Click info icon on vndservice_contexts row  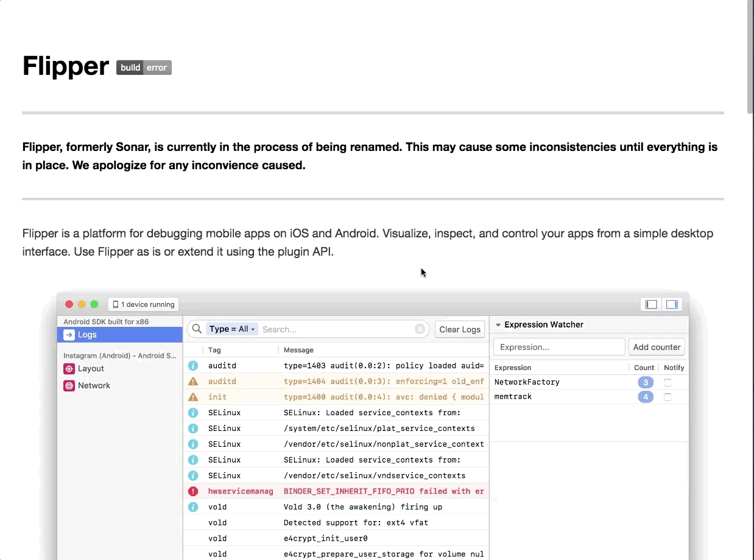point(193,475)
